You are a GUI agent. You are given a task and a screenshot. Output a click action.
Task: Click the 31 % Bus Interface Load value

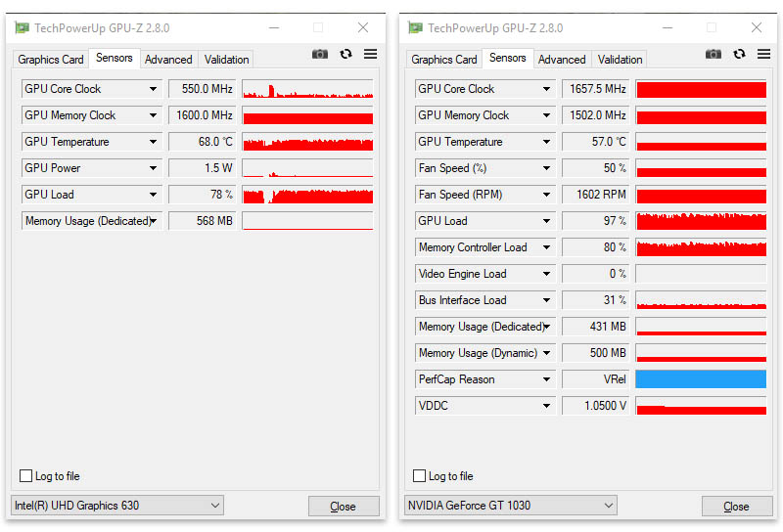596,300
